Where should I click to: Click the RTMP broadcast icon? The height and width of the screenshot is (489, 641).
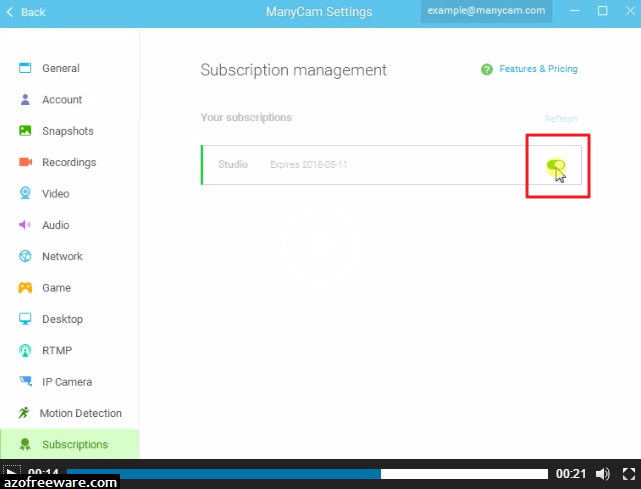coord(25,350)
